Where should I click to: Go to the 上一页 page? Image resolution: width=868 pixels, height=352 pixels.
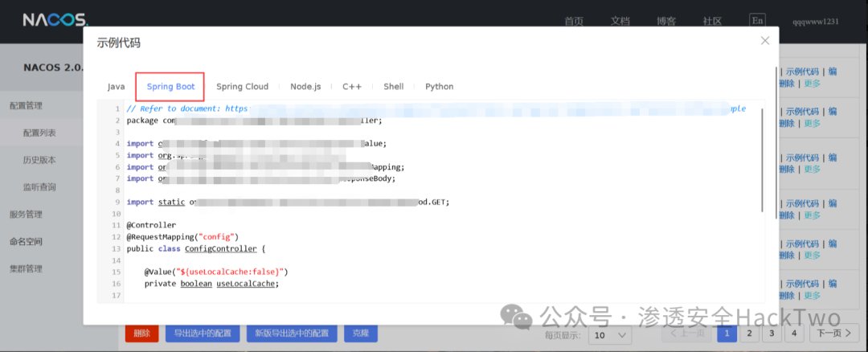687,334
